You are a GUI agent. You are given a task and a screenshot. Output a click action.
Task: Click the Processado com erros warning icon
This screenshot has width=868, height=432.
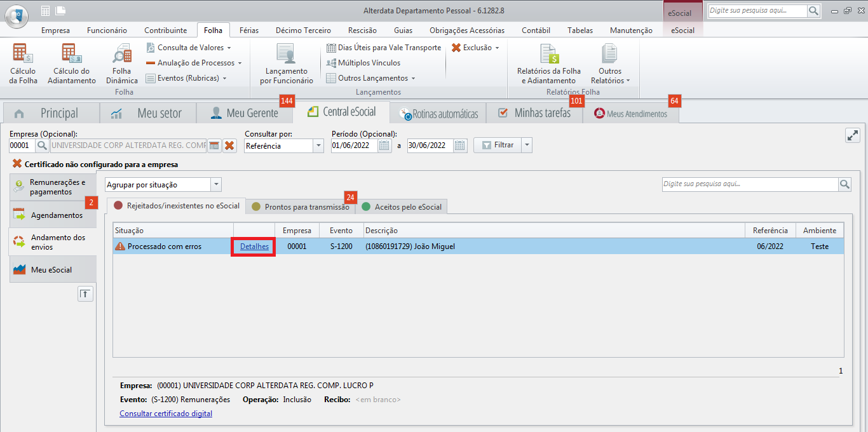tap(119, 246)
